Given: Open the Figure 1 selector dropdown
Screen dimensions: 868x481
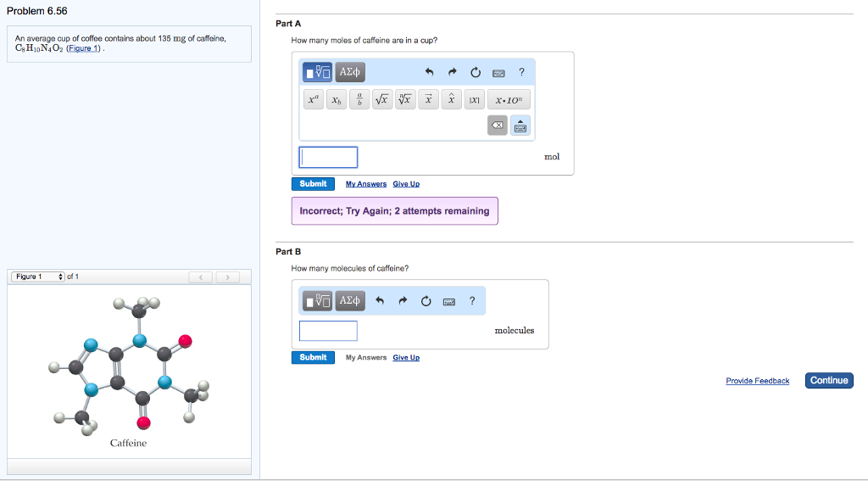Looking at the screenshot, I should [x=38, y=277].
